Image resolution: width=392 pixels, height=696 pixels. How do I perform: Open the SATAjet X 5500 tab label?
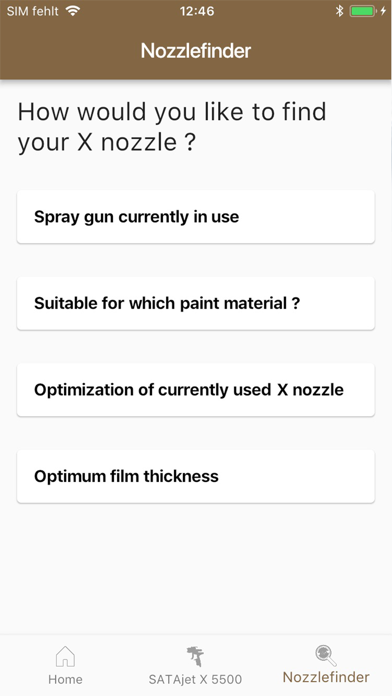pos(195,679)
